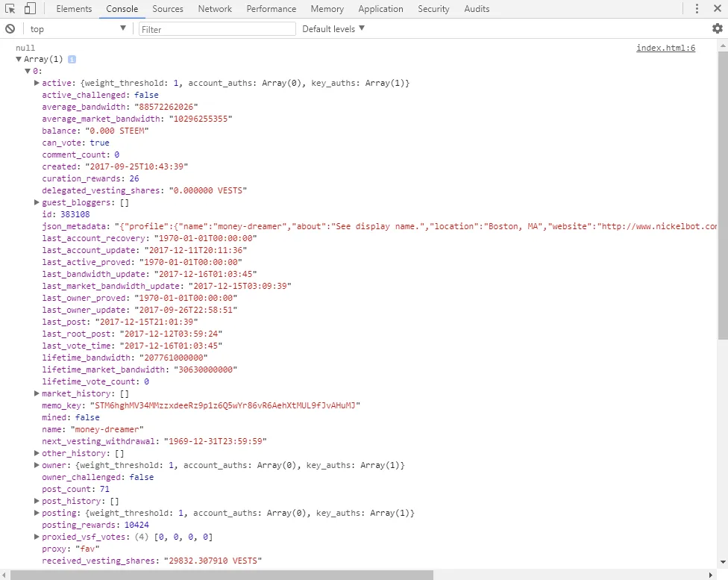Open the DevTools three-dot menu
This screenshot has height=580, width=728.
point(697,9)
